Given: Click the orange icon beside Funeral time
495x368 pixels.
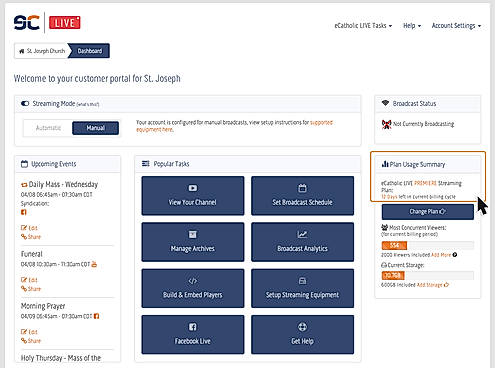Looking at the screenshot, I should coord(94,264).
